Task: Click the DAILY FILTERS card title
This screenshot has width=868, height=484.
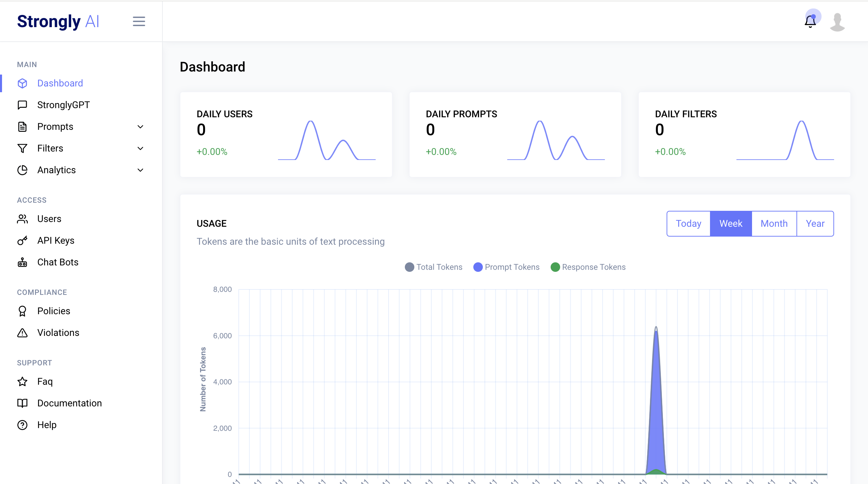Action: (686, 114)
